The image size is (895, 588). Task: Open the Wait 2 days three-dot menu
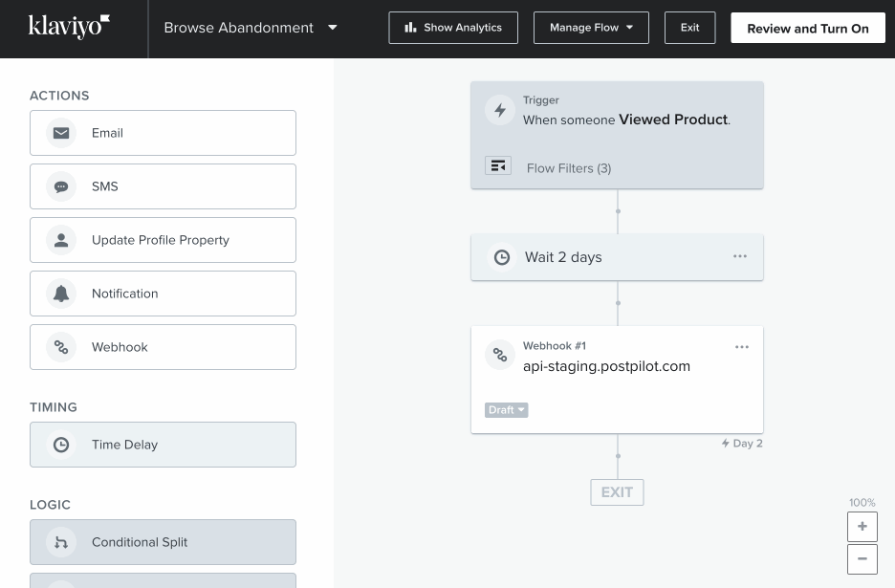click(x=740, y=256)
